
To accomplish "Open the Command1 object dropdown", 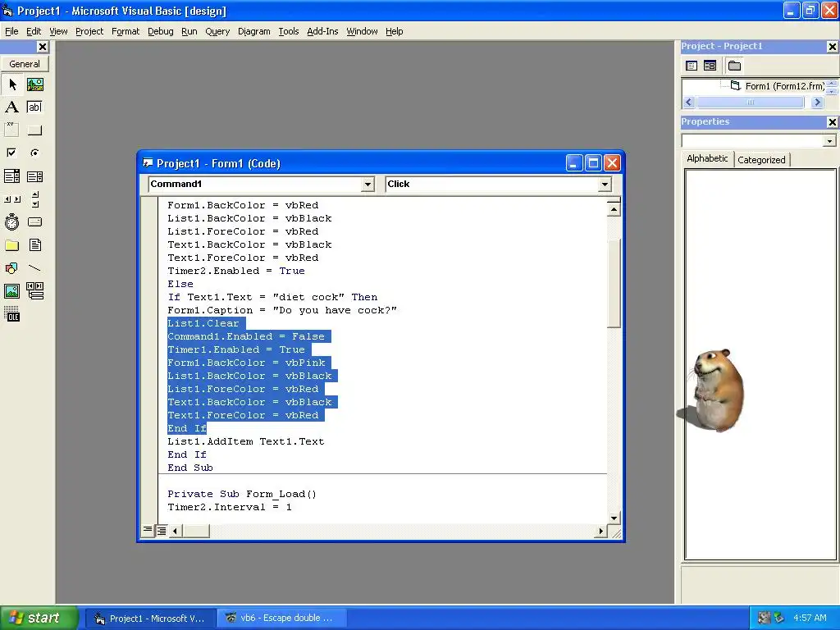I will 367,185.
